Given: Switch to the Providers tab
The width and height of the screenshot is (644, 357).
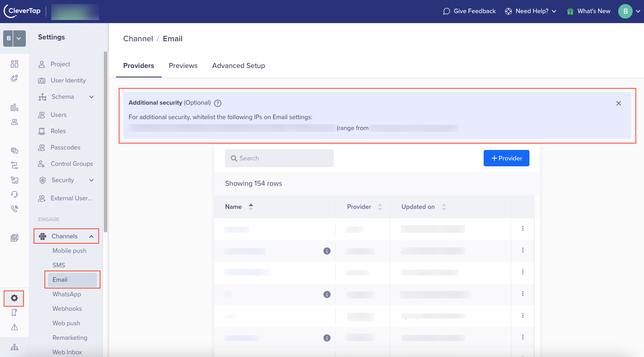Looking at the screenshot, I should click(139, 66).
